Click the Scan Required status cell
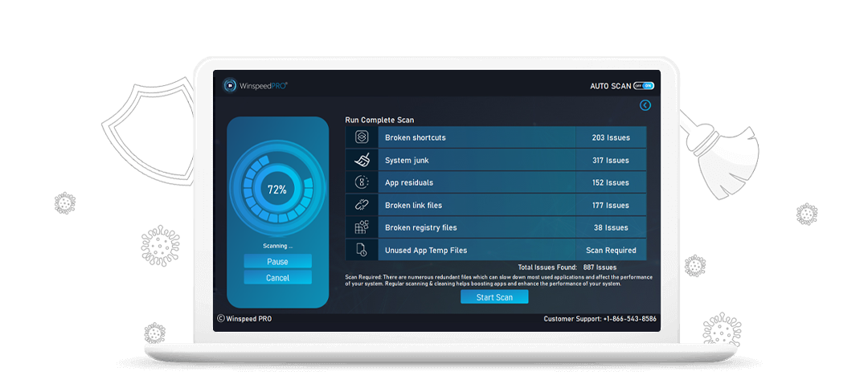868x388 pixels. [611, 250]
